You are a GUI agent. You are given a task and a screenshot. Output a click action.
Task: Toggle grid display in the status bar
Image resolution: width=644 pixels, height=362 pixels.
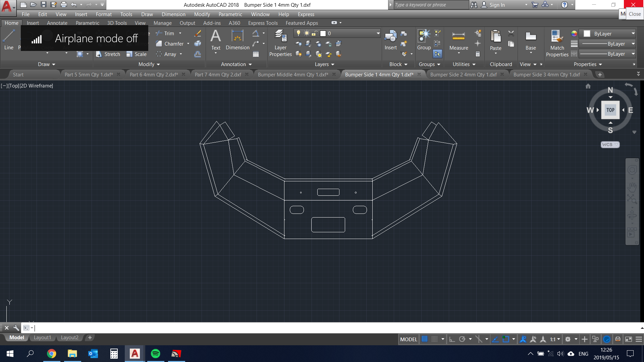[424, 339]
